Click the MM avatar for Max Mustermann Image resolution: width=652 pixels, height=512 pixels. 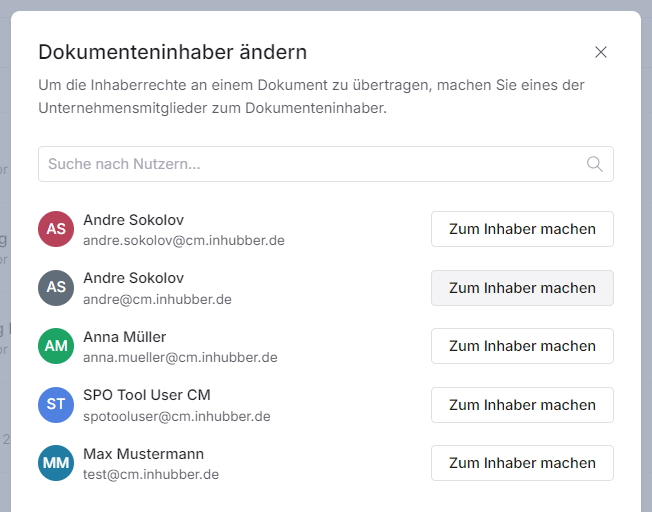tap(56, 463)
